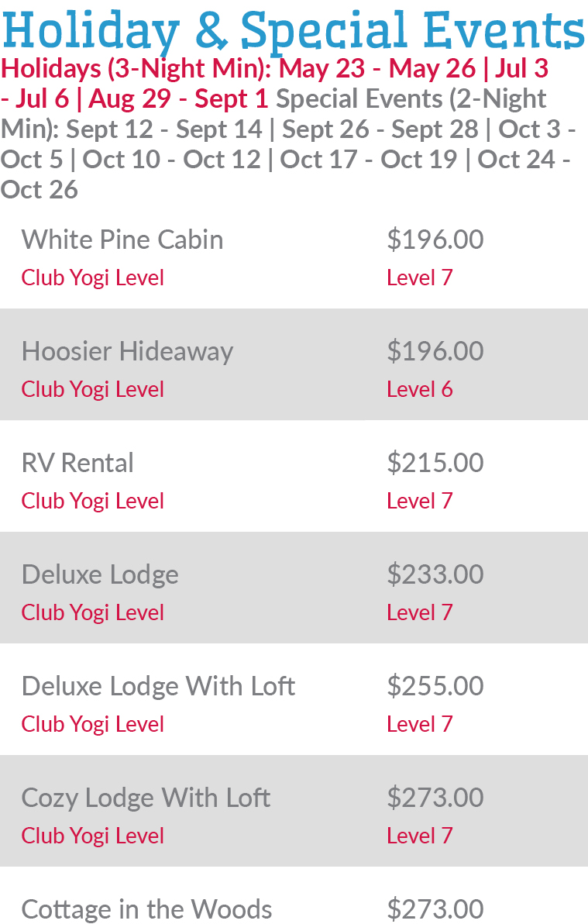Image resolution: width=588 pixels, height=924 pixels.
Task: Click the Level 6 text for Hoosier Hideaway
Action: click(x=419, y=389)
